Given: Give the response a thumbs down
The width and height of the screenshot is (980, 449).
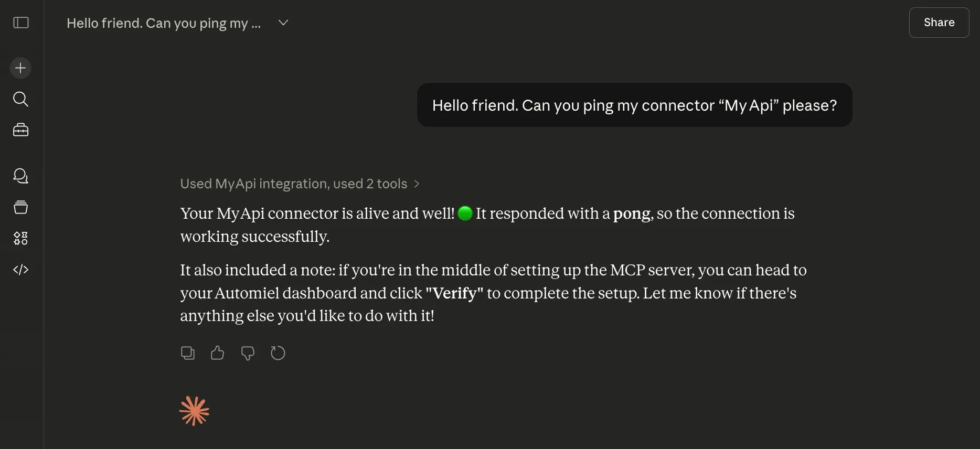Looking at the screenshot, I should (x=247, y=353).
